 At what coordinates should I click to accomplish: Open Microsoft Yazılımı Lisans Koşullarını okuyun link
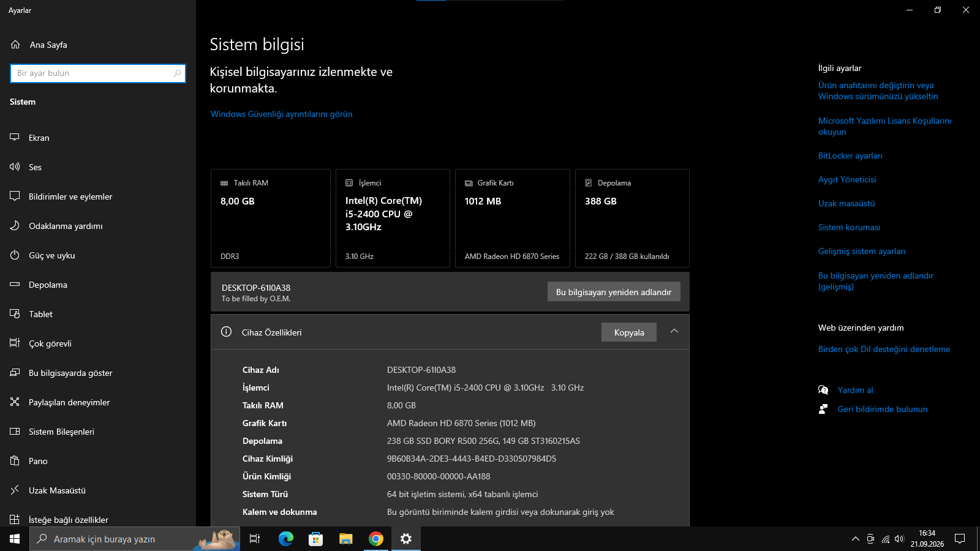point(885,126)
